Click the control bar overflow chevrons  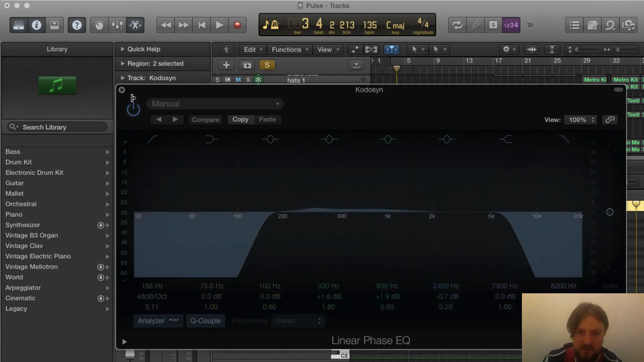coord(530,25)
